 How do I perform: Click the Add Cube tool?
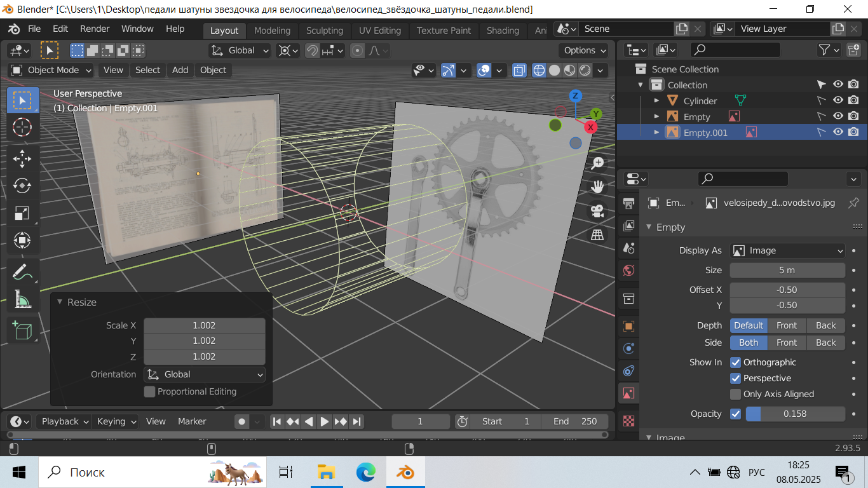tap(22, 330)
